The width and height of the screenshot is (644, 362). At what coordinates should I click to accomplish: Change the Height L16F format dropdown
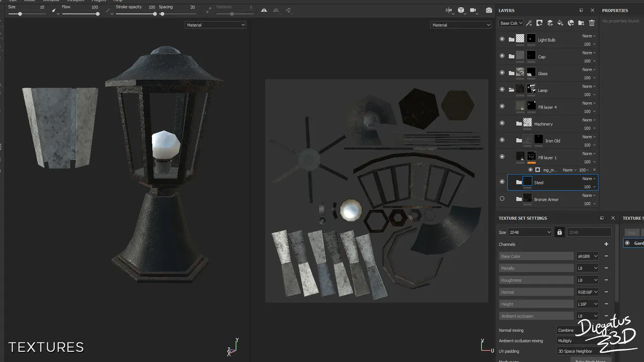pyautogui.click(x=587, y=304)
